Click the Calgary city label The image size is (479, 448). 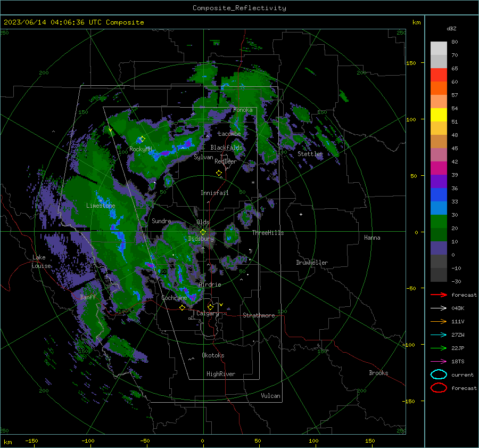[208, 313]
